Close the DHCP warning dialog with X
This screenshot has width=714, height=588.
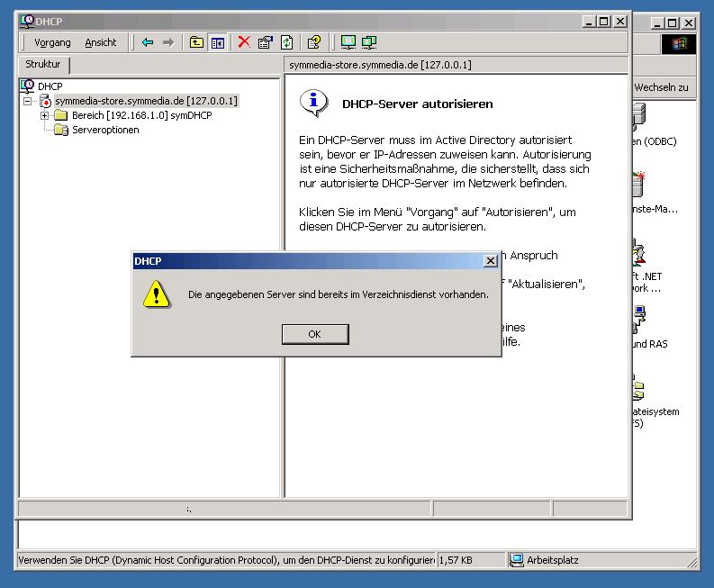pos(491,260)
